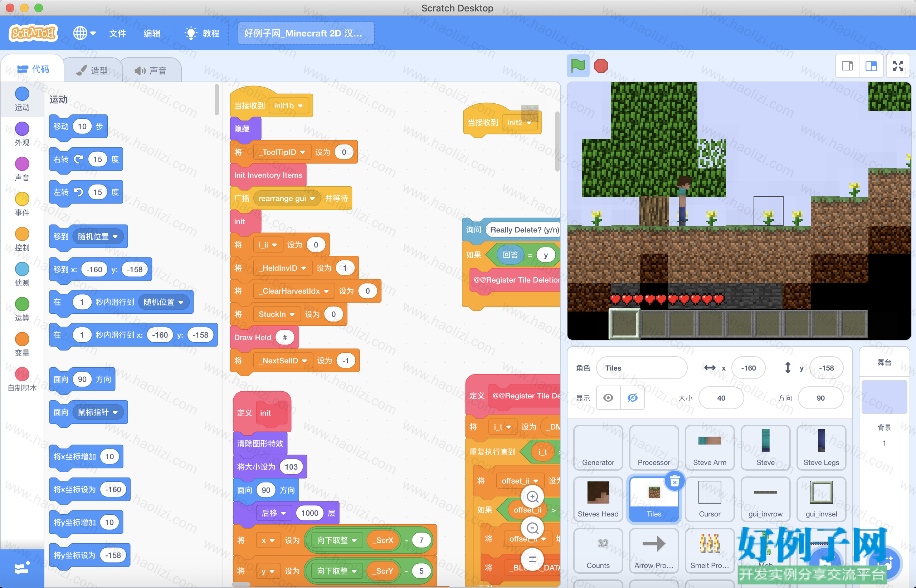Select the Cursor sprite

click(x=710, y=499)
